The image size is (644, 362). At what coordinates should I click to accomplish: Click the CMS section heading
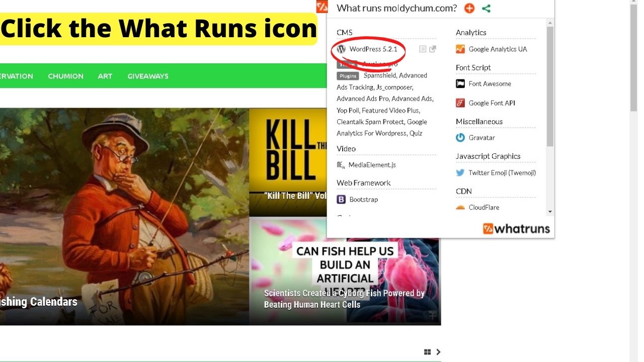345,33
